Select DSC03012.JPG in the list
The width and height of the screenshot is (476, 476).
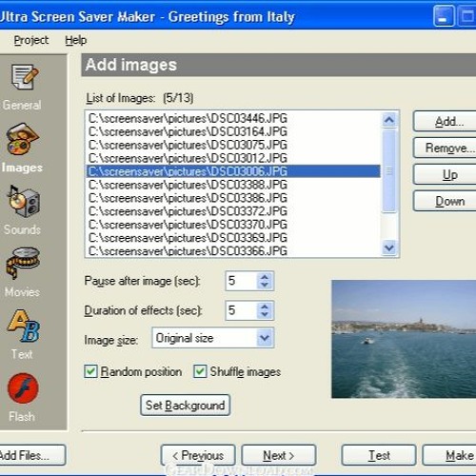point(233,158)
